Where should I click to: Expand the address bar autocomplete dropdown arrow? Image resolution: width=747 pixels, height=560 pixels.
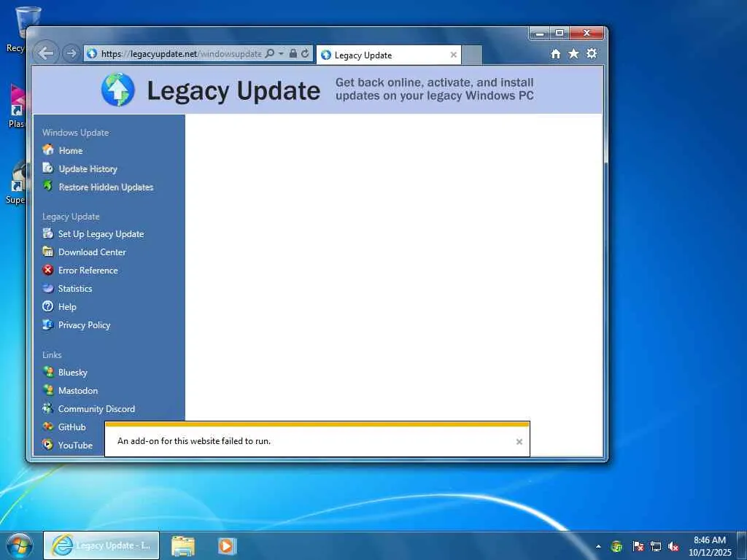coord(281,53)
